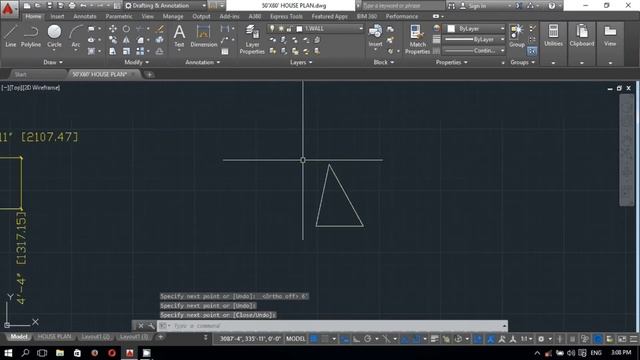Screen dimensions: 640x360
Task: Click Match Properties tool
Action: point(417,39)
